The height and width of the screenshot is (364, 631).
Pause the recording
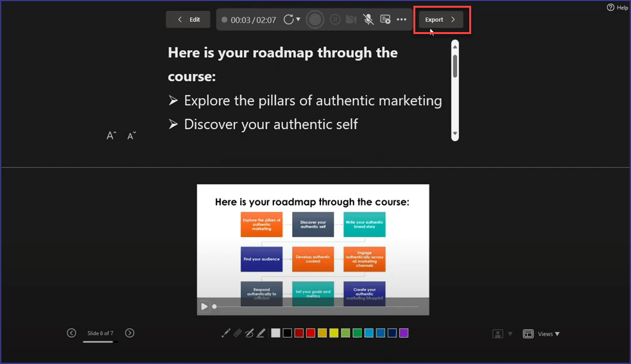pos(335,19)
